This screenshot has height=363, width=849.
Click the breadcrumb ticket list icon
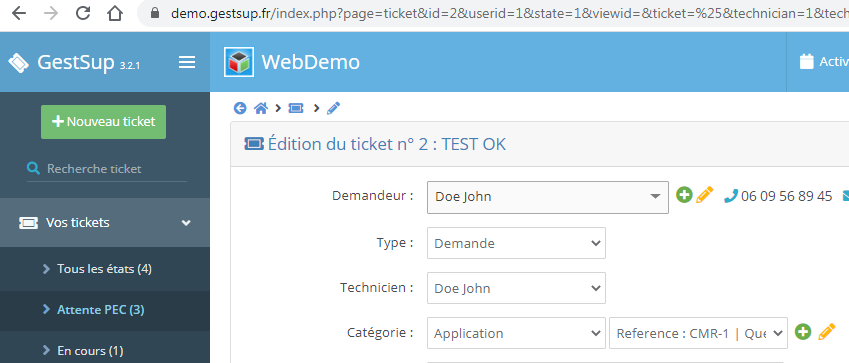pos(296,108)
